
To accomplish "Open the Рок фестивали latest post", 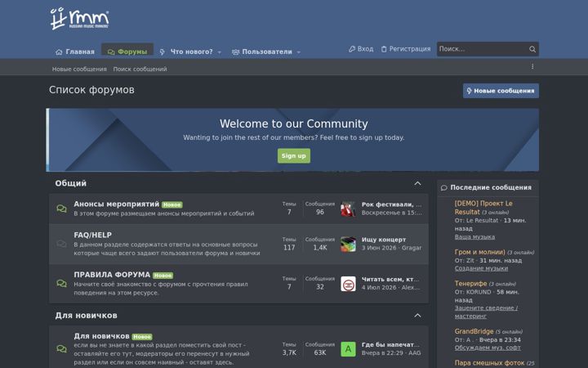I will tap(391, 204).
